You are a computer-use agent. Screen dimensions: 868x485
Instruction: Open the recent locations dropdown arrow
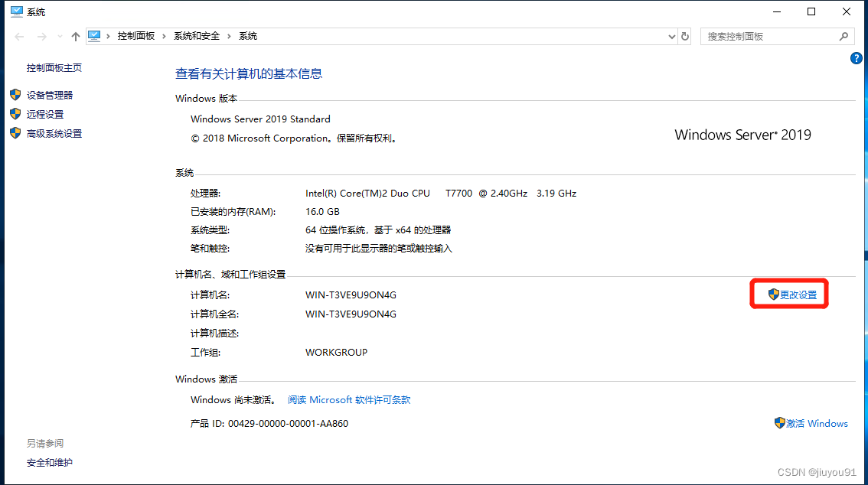click(x=59, y=37)
